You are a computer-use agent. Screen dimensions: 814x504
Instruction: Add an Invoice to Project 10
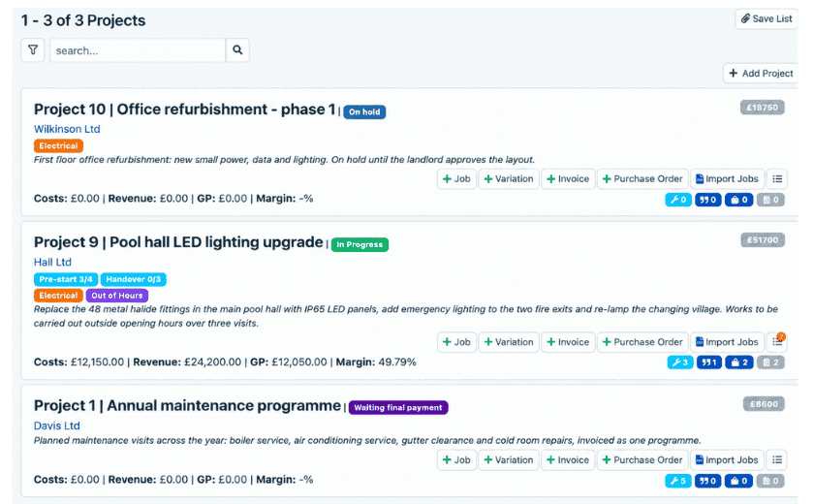[568, 179]
